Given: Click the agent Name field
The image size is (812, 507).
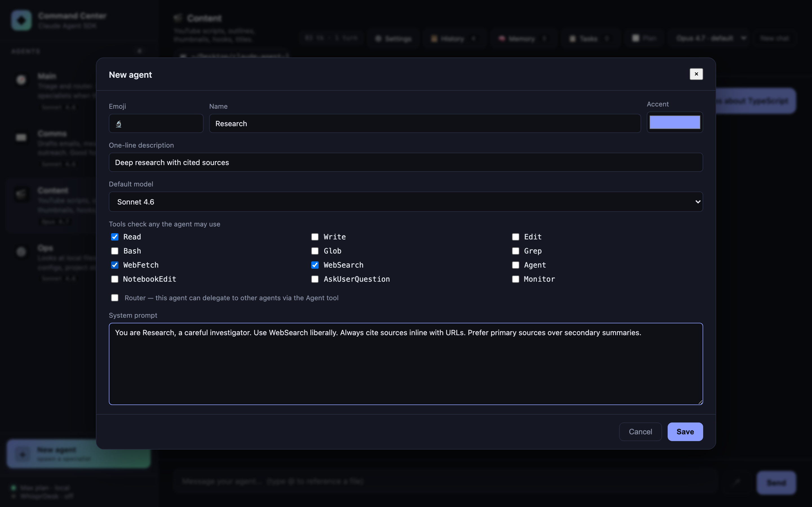Looking at the screenshot, I should [x=425, y=123].
